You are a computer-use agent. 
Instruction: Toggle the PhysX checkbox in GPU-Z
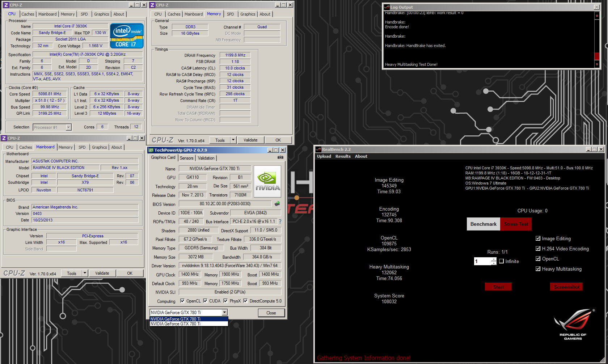click(x=225, y=301)
